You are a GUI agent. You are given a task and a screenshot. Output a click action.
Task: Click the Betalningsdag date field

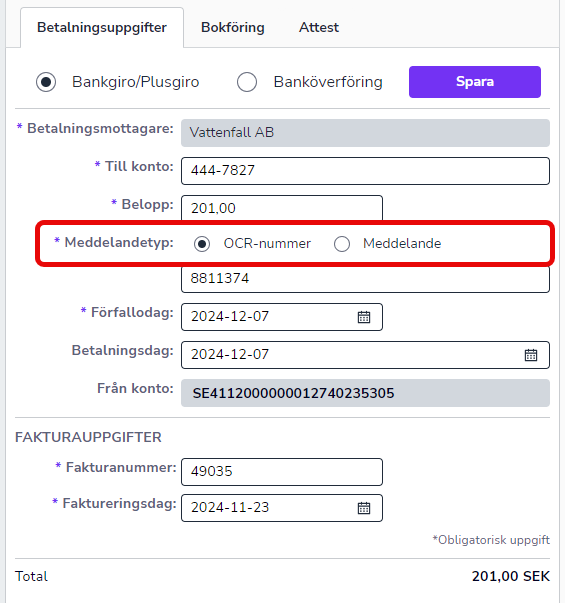click(x=365, y=355)
